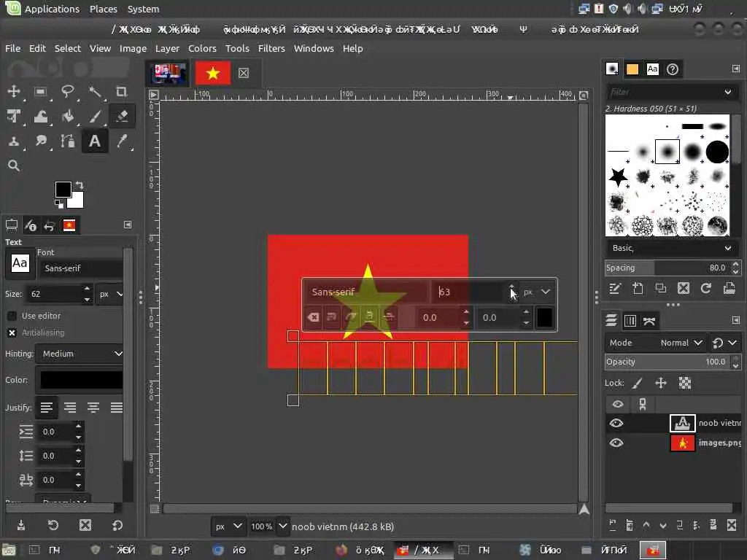Click the navigate image icon at canvas corner
This screenshot has width=747, height=560.
point(584,509)
